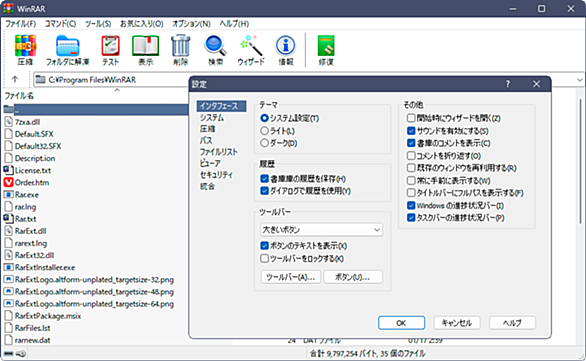Open the address bar path dropdown arrow
586x361 pixels.
580,80
